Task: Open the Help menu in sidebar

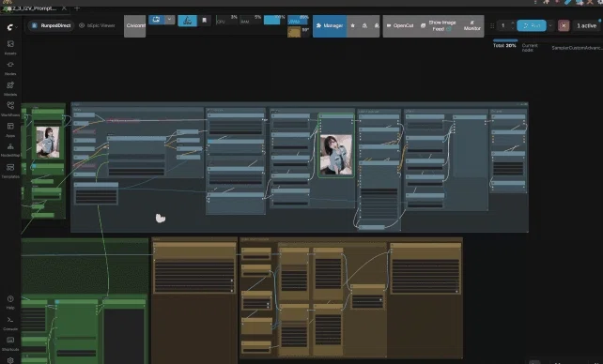Action: 10,302
